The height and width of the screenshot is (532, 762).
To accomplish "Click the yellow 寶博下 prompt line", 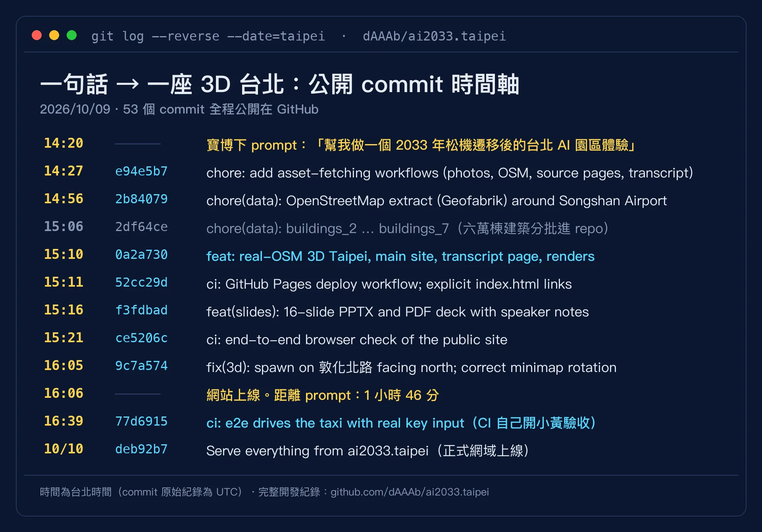I will pyautogui.click(x=421, y=145).
